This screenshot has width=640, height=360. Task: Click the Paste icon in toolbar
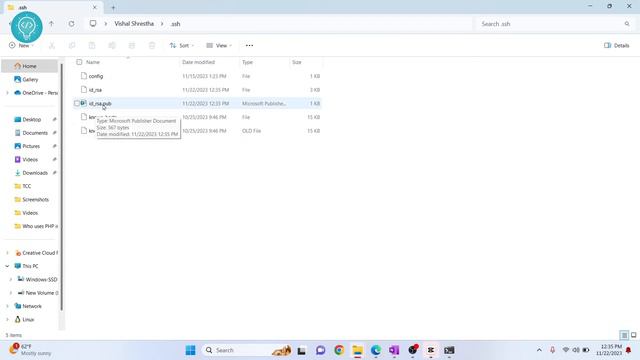(x=92, y=45)
